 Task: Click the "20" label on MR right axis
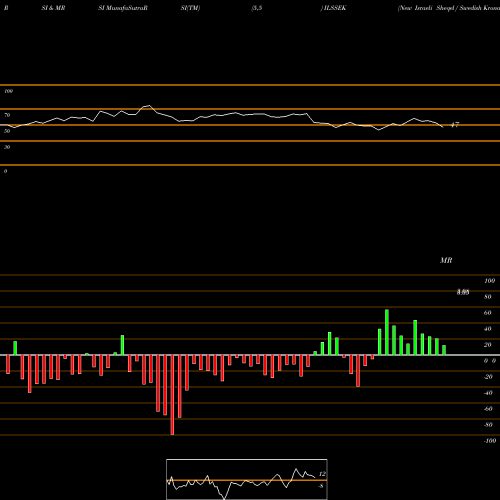click(x=488, y=345)
